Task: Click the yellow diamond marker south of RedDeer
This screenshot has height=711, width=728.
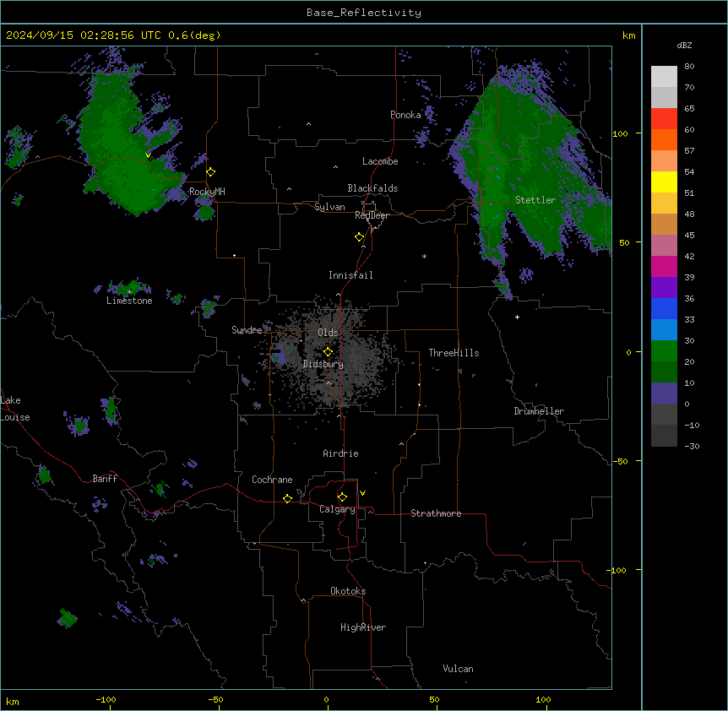Action: pos(360,237)
